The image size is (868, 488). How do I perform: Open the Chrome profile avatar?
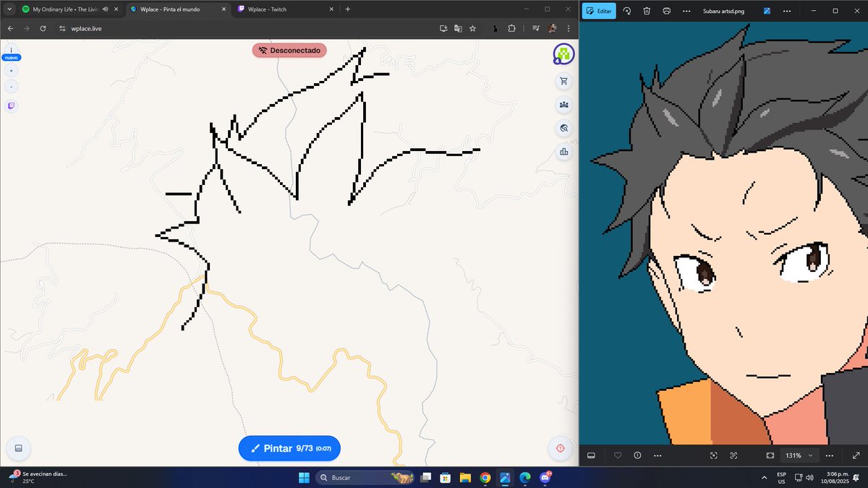(552, 28)
